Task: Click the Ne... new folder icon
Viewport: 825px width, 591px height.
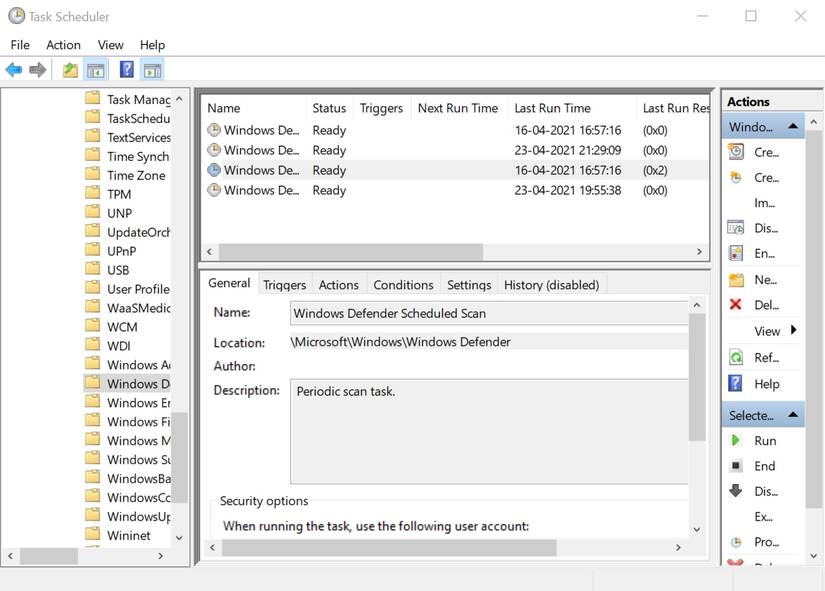Action: 736,279
